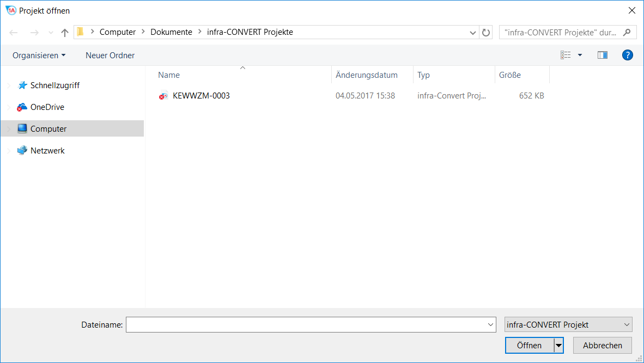The height and width of the screenshot is (363, 644).
Task: Click the search magnifier icon
Action: coord(627,32)
